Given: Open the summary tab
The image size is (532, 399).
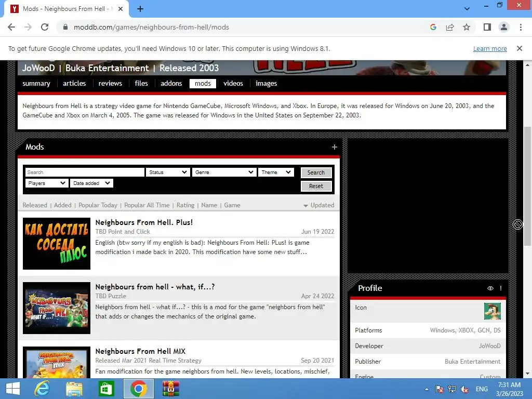Looking at the screenshot, I should (36, 84).
